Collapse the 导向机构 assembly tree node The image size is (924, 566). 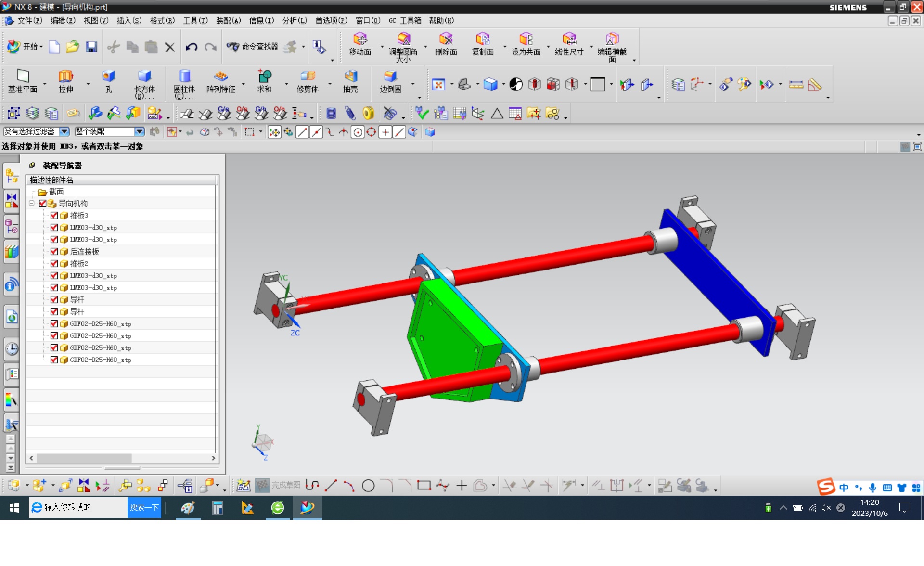(x=32, y=203)
